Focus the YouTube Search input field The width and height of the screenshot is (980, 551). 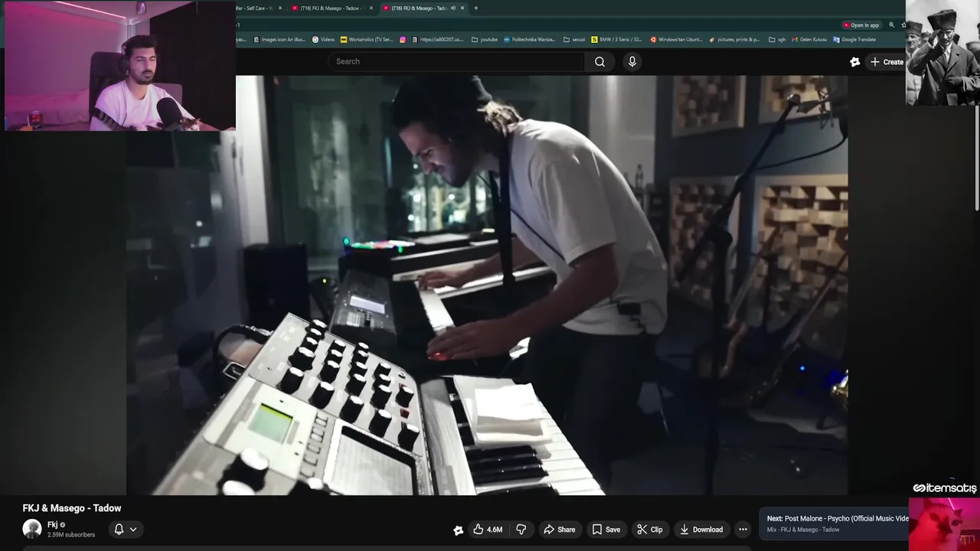(456, 61)
